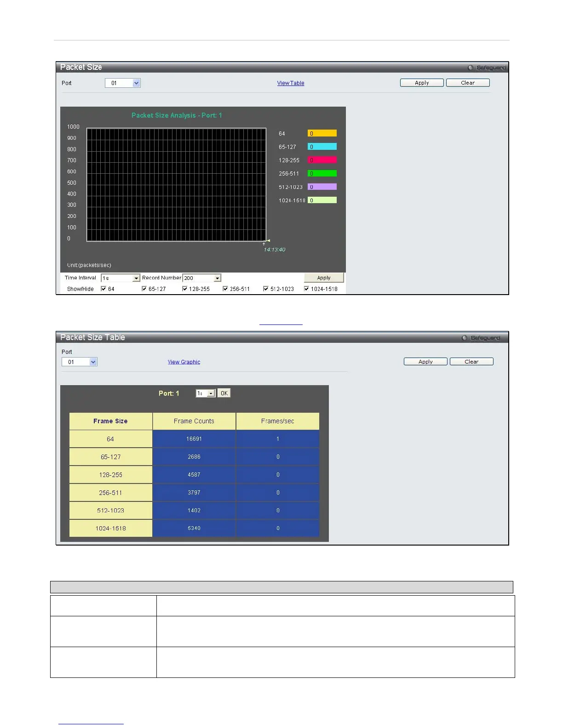Click the pale green 1024-1518 legend swatch
563x728 pixels.
[322, 200]
